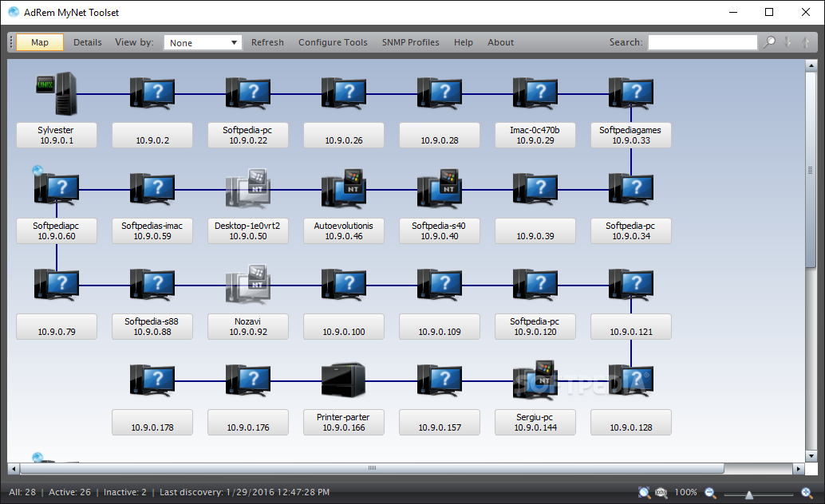Click the Active: 26 status text
This screenshot has height=504, width=825.
pos(69,492)
